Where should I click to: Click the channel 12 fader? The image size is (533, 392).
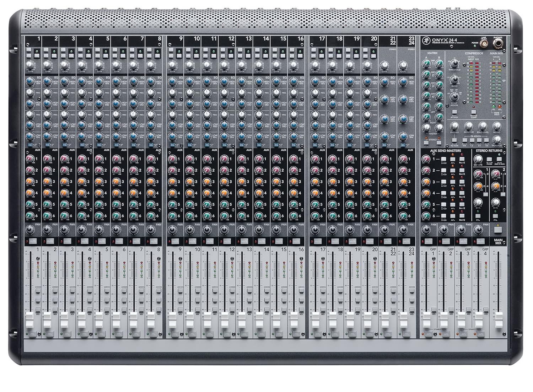click(224, 320)
